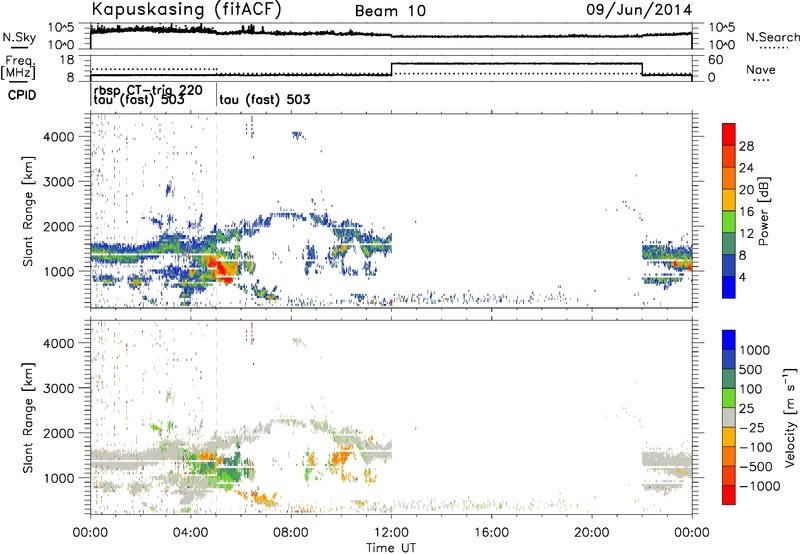The width and height of the screenshot is (800, 554).
Task: Click the Beam 10 label
Action: pos(390,11)
